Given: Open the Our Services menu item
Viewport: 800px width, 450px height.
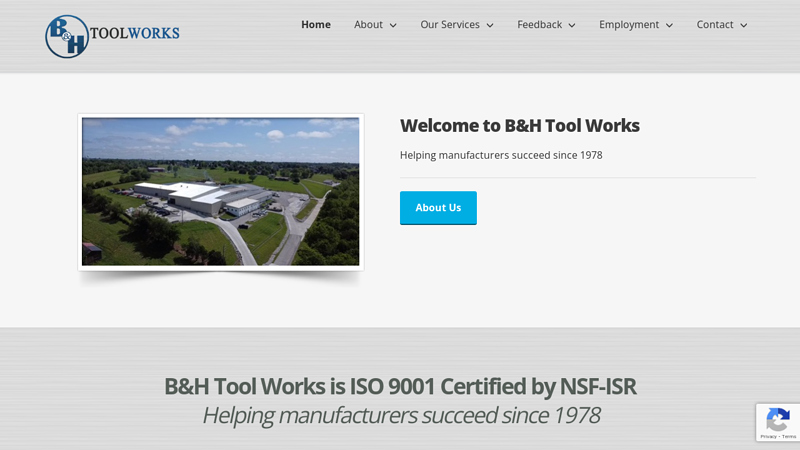Looking at the screenshot, I should click(x=450, y=24).
